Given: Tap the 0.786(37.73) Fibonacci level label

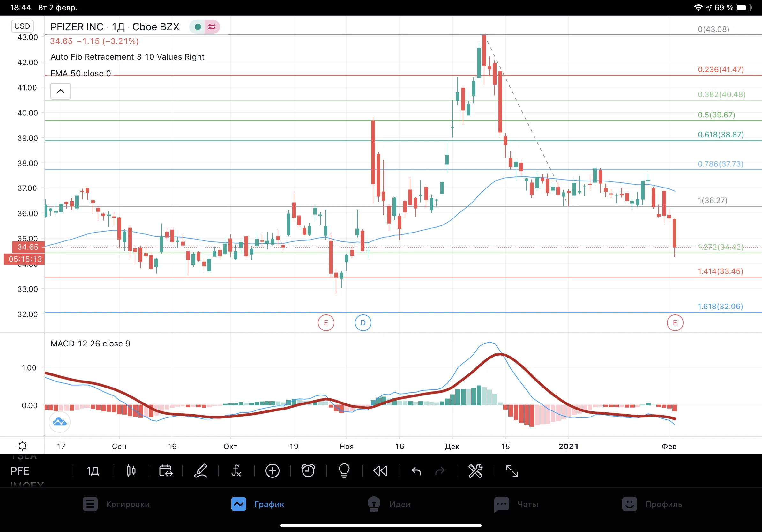Looking at the screenshot, I should [x=720, y=164].
